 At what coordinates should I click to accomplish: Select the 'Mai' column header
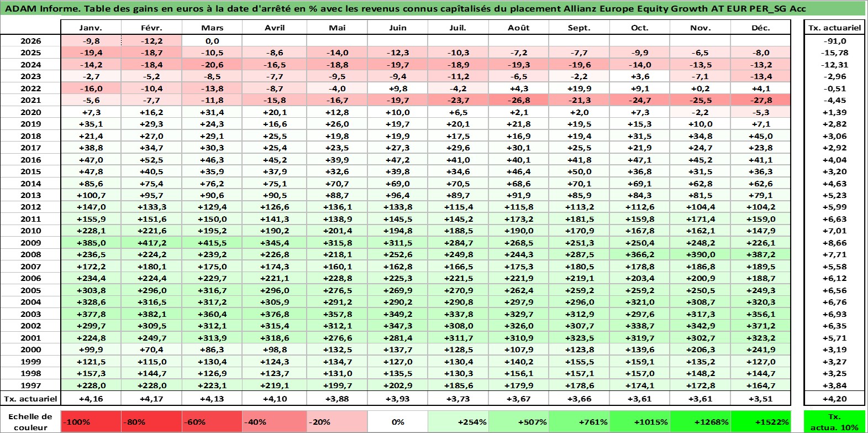pos(337,28)
